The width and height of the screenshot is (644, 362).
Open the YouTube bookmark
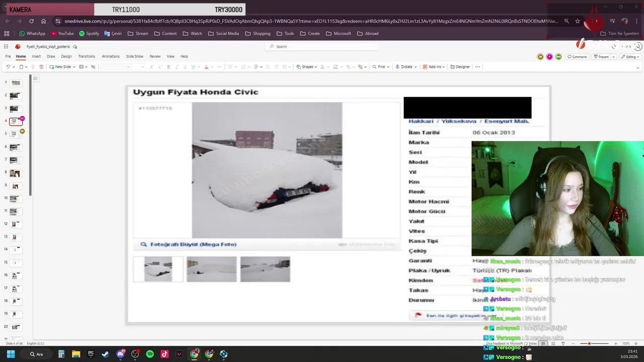62,34
